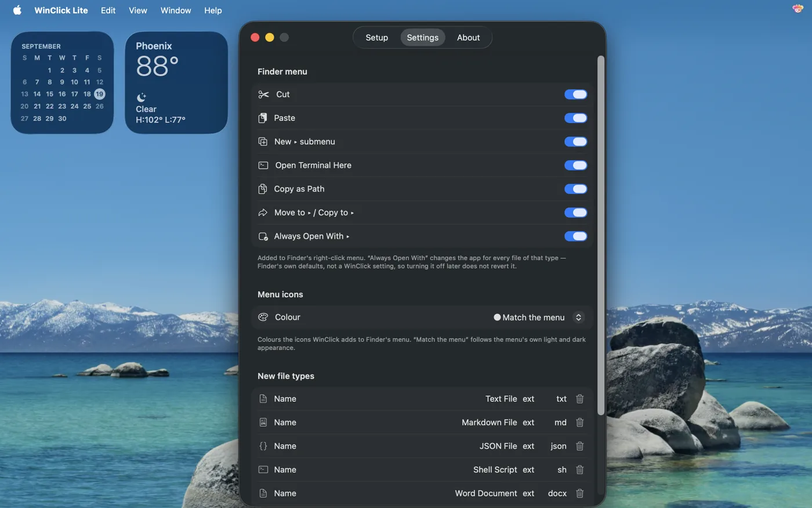Click the moon icon in Weather widget
The image size is (812, 508).
[142, 97]
